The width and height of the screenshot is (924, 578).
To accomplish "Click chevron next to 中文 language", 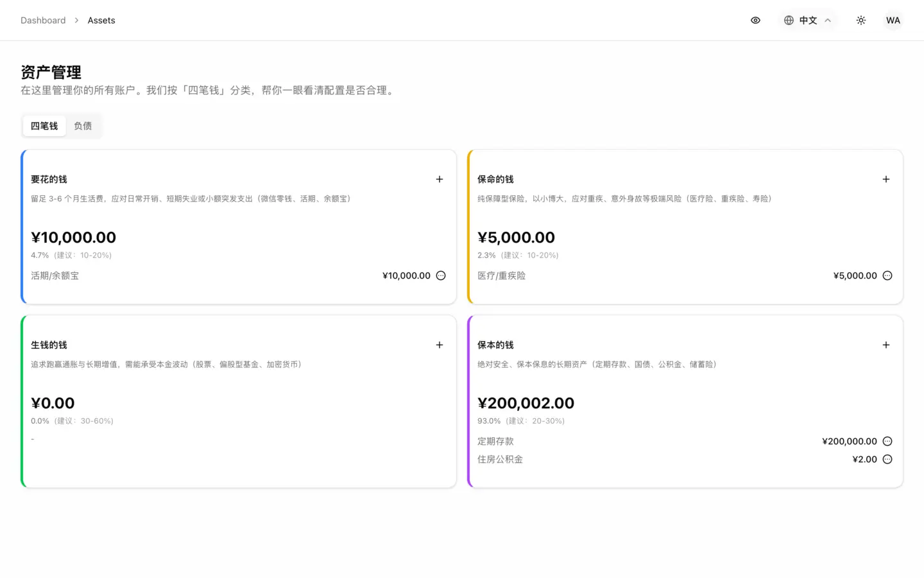I will (828, 21).
